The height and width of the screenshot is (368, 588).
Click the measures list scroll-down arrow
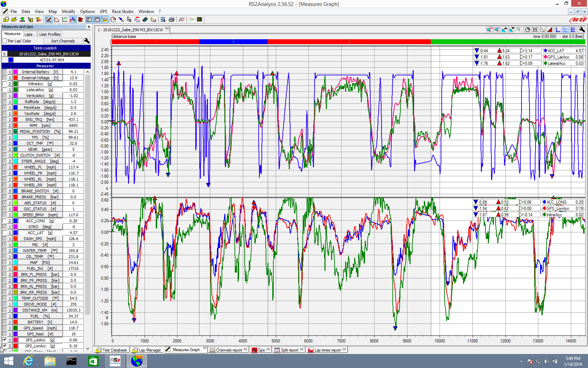click(88, 349)
